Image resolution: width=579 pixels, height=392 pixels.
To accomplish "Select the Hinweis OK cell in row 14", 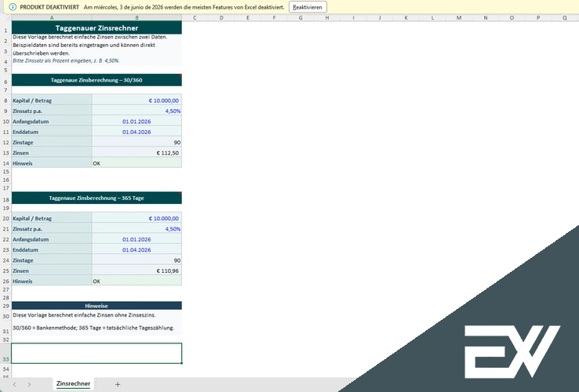I will click(137, 163).
